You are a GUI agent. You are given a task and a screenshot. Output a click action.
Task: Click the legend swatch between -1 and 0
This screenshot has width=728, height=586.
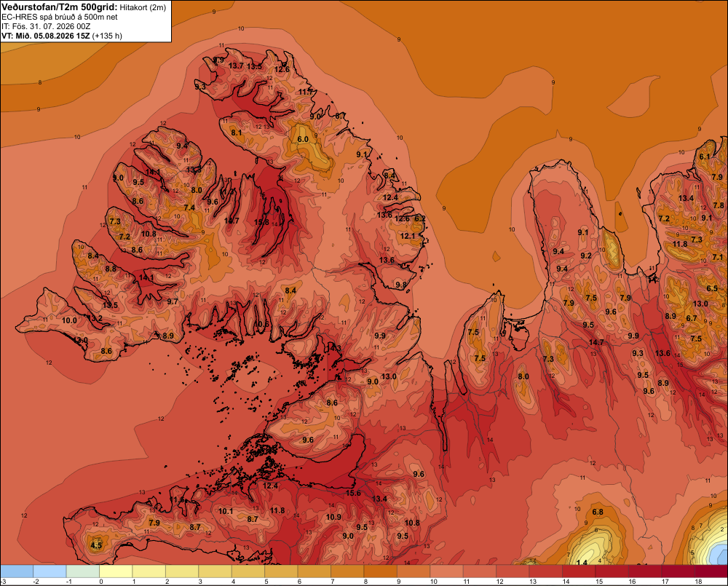pos(84,571)
